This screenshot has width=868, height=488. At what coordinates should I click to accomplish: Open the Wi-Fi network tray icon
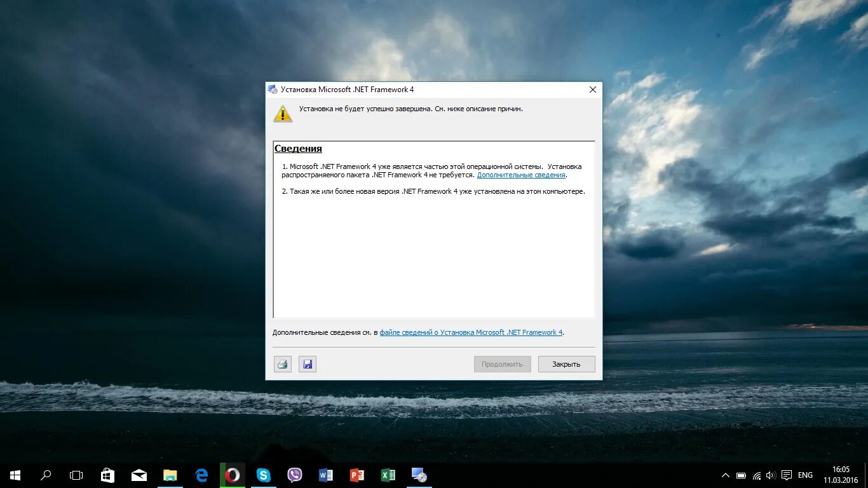pyautogui.click(x=757, y=475)
